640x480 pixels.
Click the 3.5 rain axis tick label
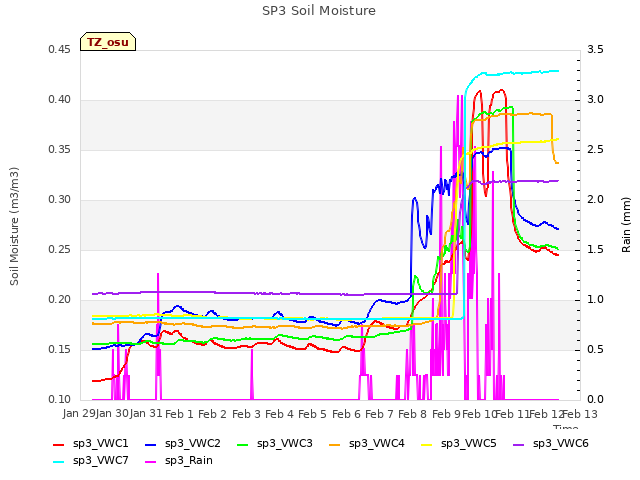tap(595, 50)
